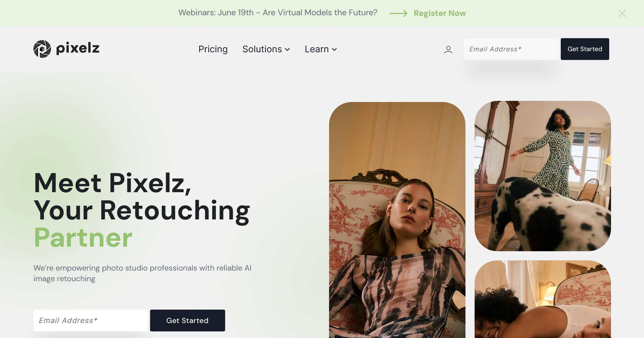Click the green arrow beside Register Now
This screenshot has height=338, width=644.
[x=398, y=13]
